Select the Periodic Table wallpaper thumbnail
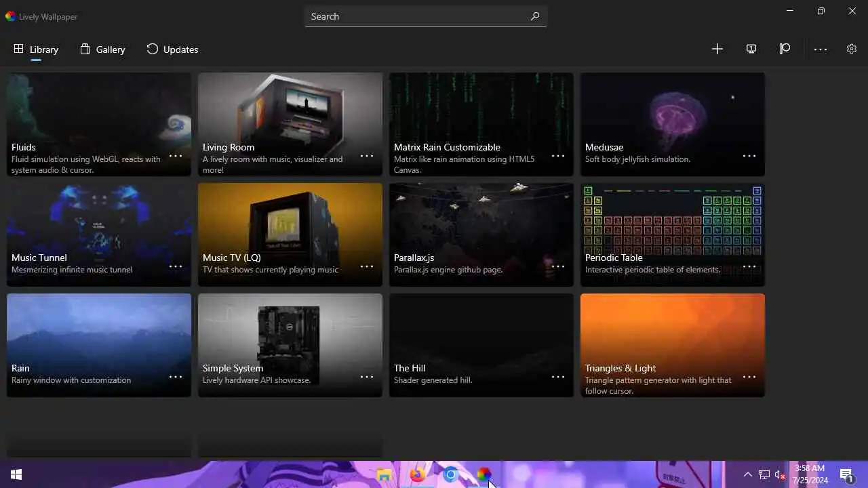The image size is (868, 488). tap(673, 235)
